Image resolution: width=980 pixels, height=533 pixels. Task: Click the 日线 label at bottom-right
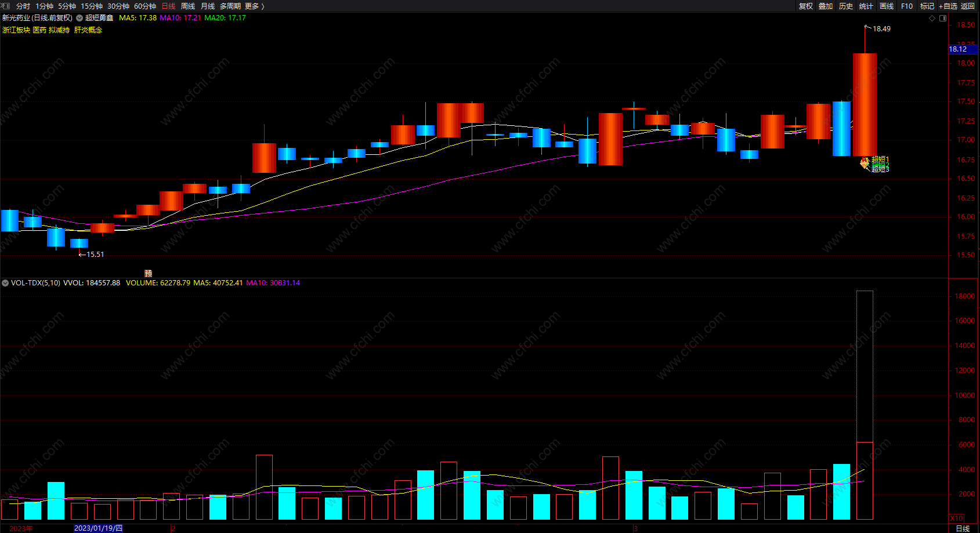tap(963, 528)
